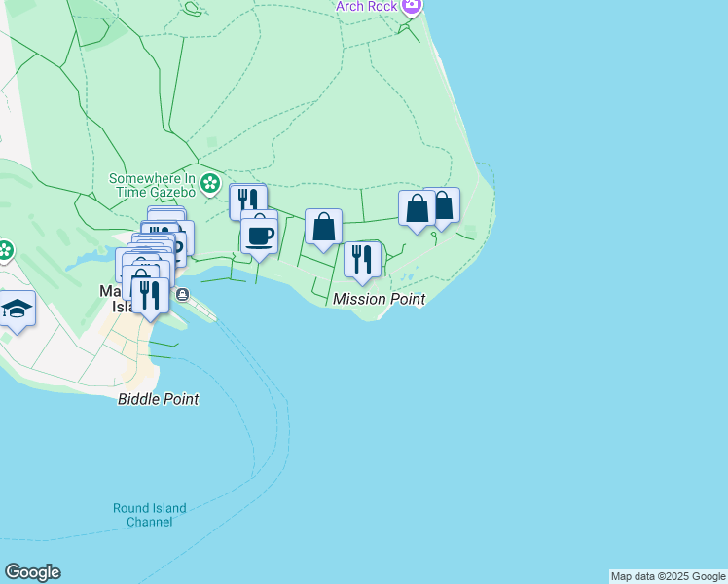Click the Mission Point label

click(x=379, y=300)
